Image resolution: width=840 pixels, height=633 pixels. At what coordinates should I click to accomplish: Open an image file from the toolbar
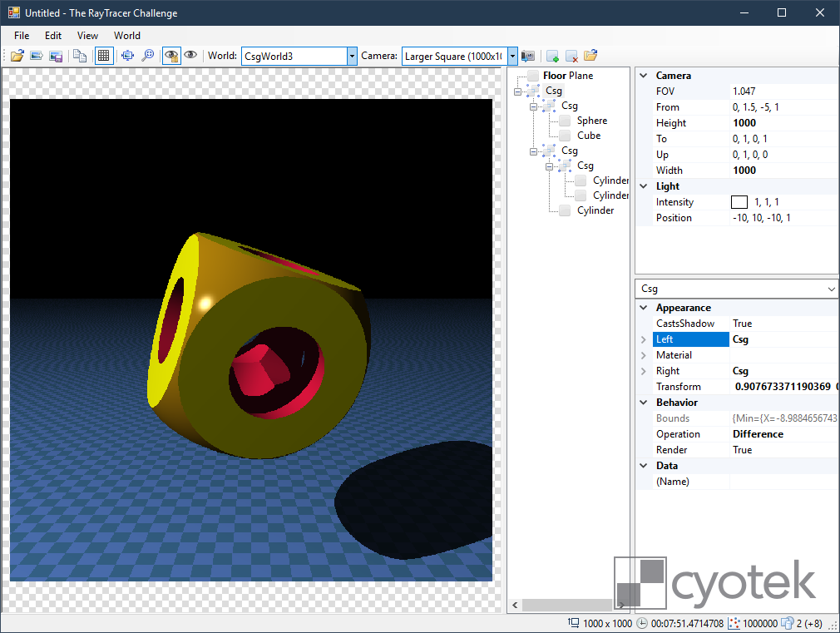click(x=17, y=56)
